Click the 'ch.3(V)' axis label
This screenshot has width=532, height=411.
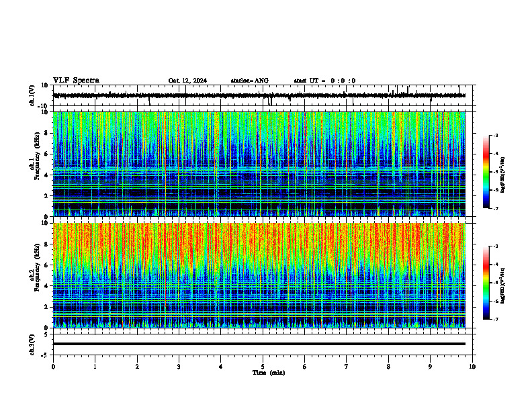(32, 345)
